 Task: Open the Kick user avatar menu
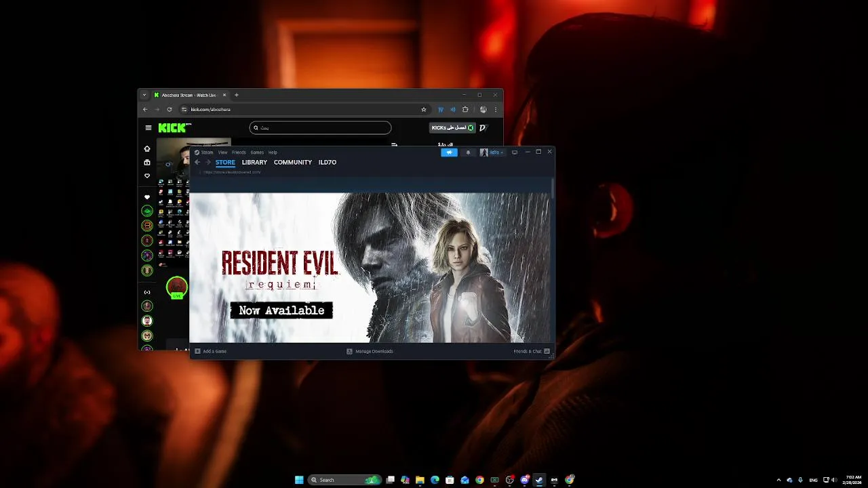click(483, 127)
